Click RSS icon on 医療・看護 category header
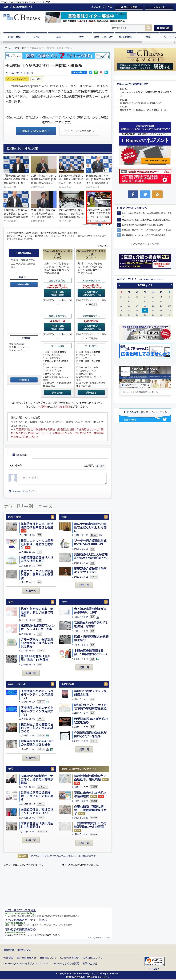This screenshot has width=176, height=980. pos(52,517)
